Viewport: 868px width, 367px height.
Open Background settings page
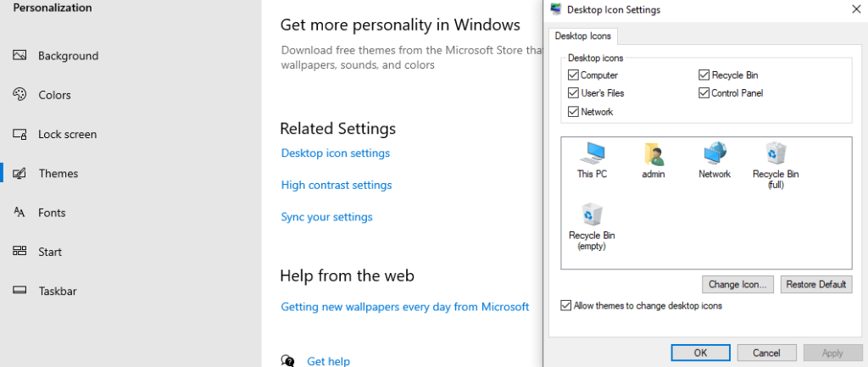(x=68, y=55)
